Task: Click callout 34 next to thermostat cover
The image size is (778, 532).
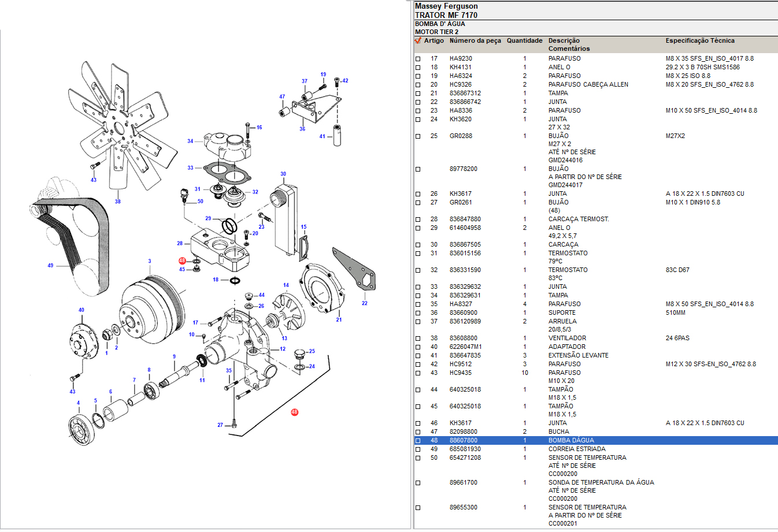Action: tap(190, 141)
